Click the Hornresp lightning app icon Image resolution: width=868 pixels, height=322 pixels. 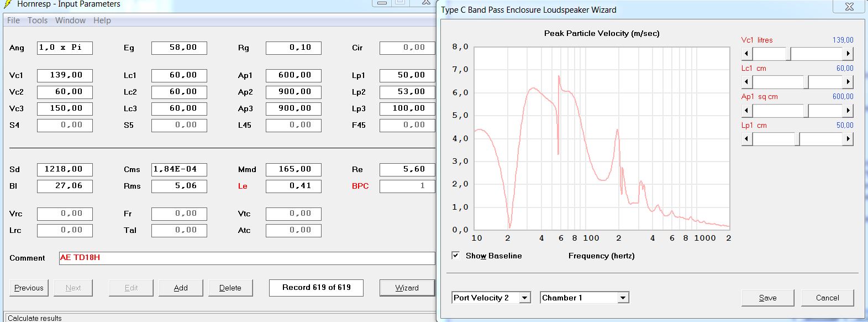pyautogui.click(x=8, y=4)
